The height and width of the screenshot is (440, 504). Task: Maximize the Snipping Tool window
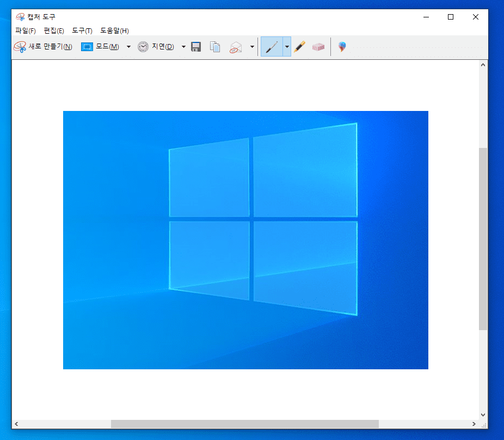click(x=451, y=17)
